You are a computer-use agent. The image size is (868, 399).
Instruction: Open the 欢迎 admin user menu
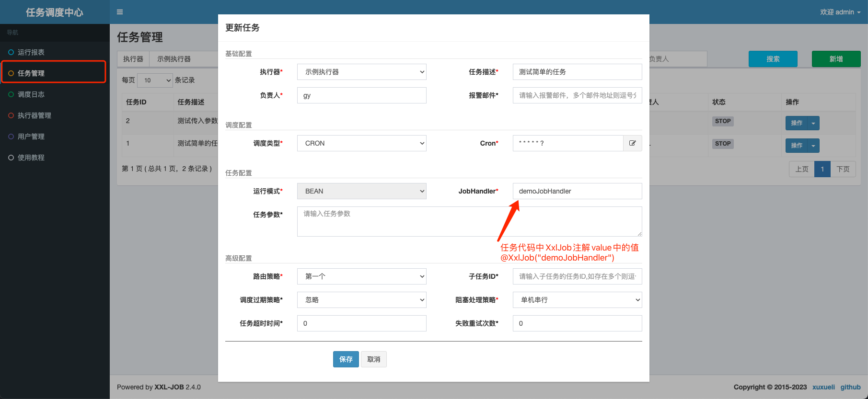pyautogui.click(x=840, y=12)
